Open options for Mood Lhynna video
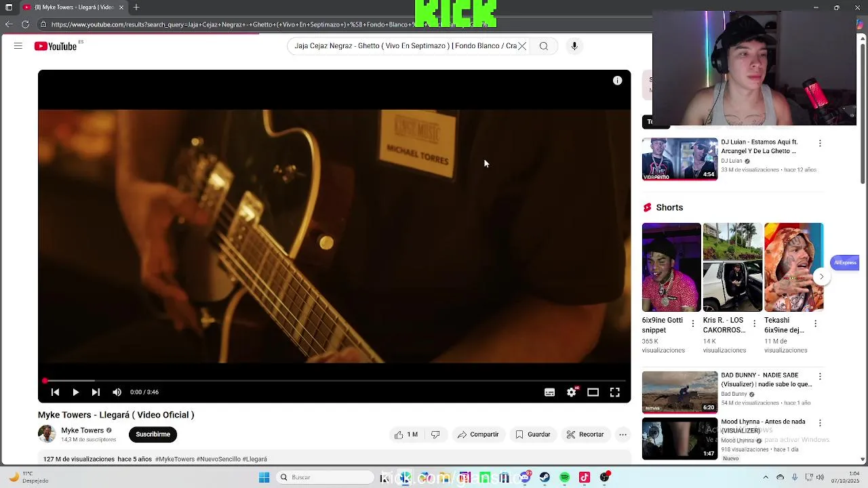868x488 pixels. click(x=820, y=423)
